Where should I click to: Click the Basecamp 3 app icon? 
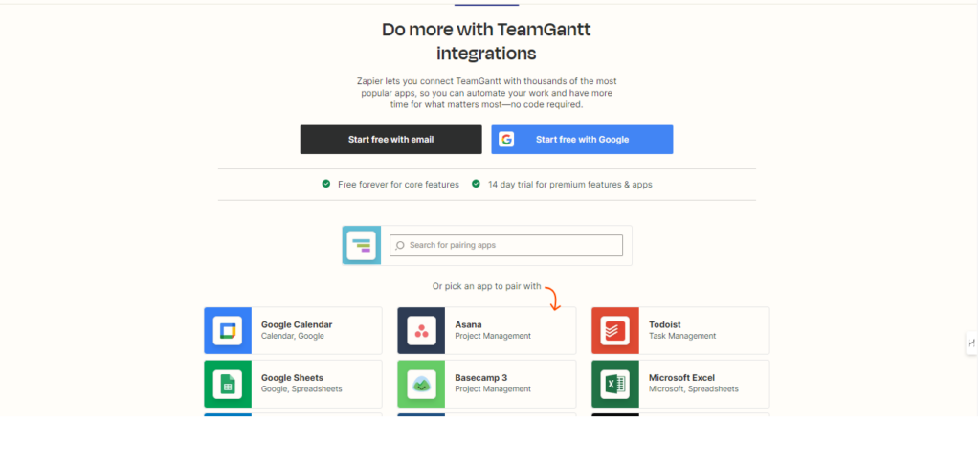coord(421,384)
